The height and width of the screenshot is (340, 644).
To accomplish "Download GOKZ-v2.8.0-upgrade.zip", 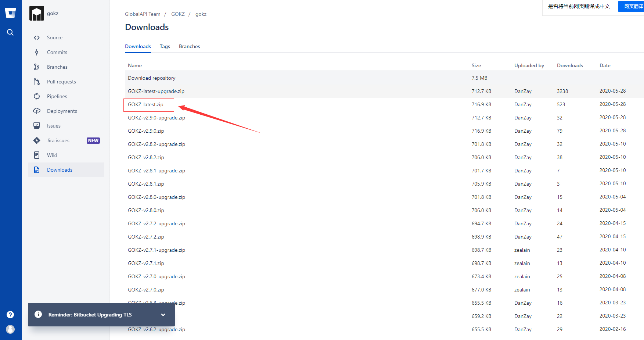I will pyautogui.click(x=156, y=197).
